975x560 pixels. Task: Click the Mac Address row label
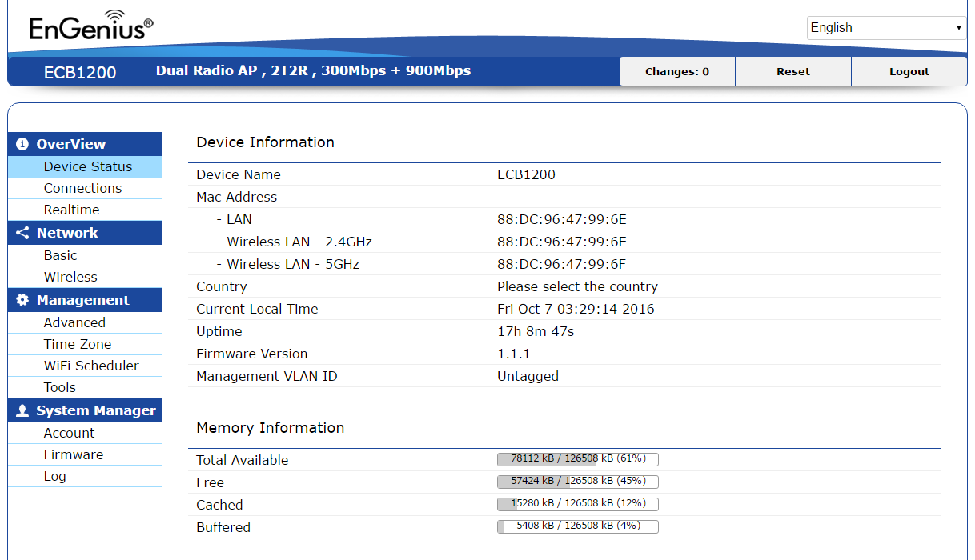pyautogui.click(x=237, y=197)
